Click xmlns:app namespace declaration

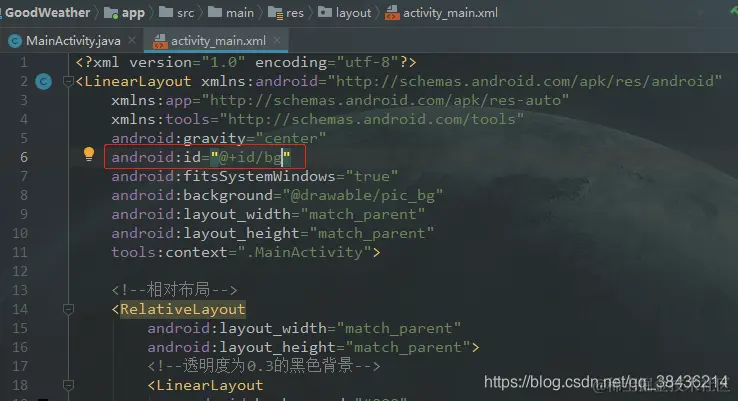pyautogui.click(x=340, y=100)
